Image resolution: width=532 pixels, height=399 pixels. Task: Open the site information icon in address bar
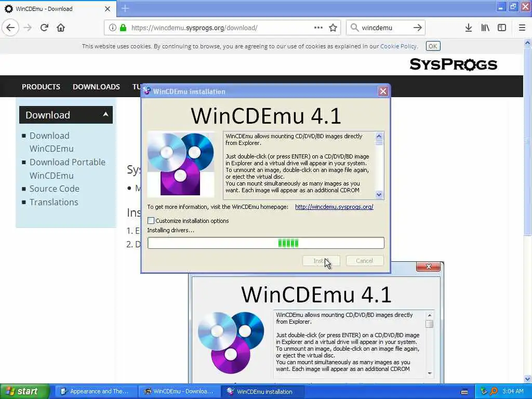tap(112, 28)
